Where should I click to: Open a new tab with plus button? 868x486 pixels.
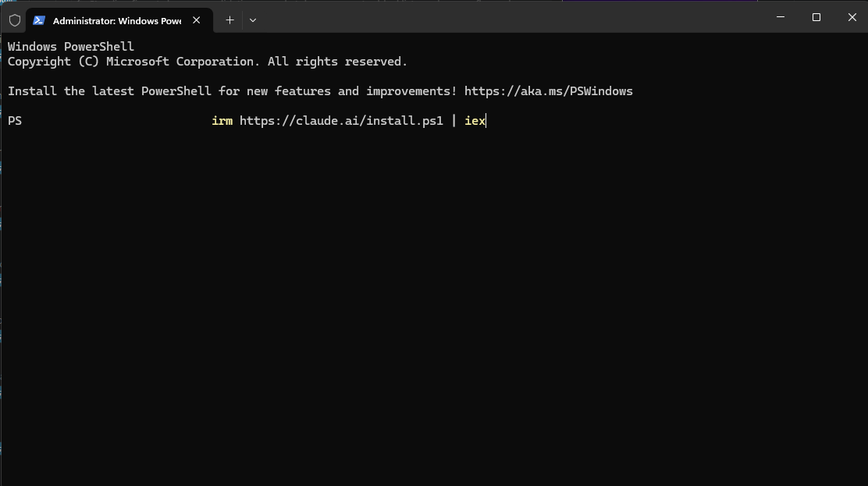pyautogui.click(x=229, y=20)
